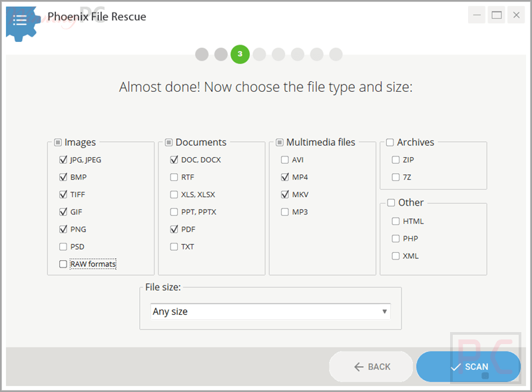This screenshot has width=532, height=392.
Task: Enable the PHP file type
Action: pyautogui.click(x=396, y=239)
